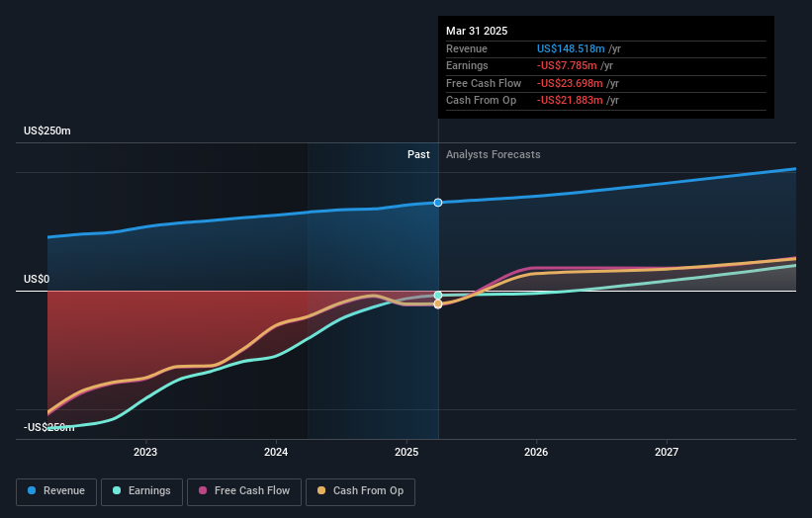The image size is (812, 518).
Task: Click the 2024 x-axis label
Action: click(x=276, y=452)
